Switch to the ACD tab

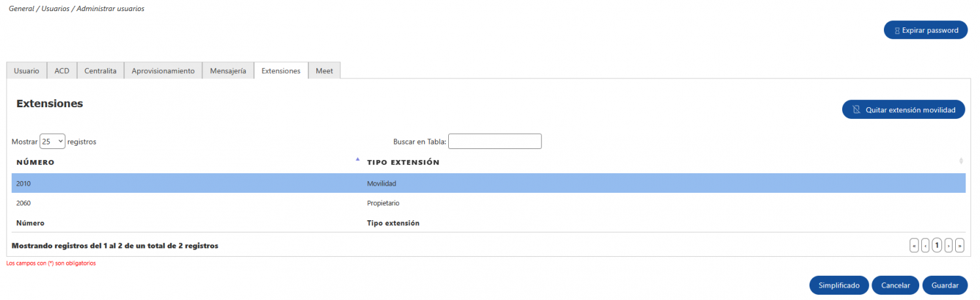(62, 71)
